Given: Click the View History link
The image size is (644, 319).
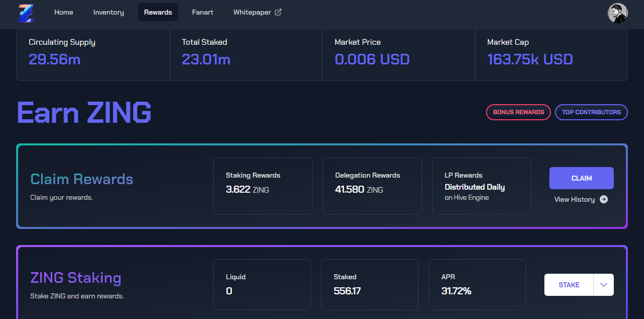Looking at the screenshot, I should point(581,199).
